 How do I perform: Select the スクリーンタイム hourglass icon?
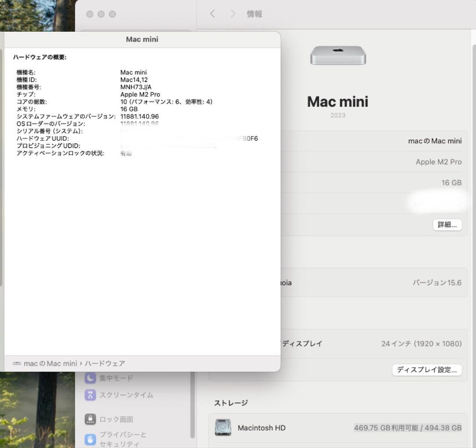point(89,395)
